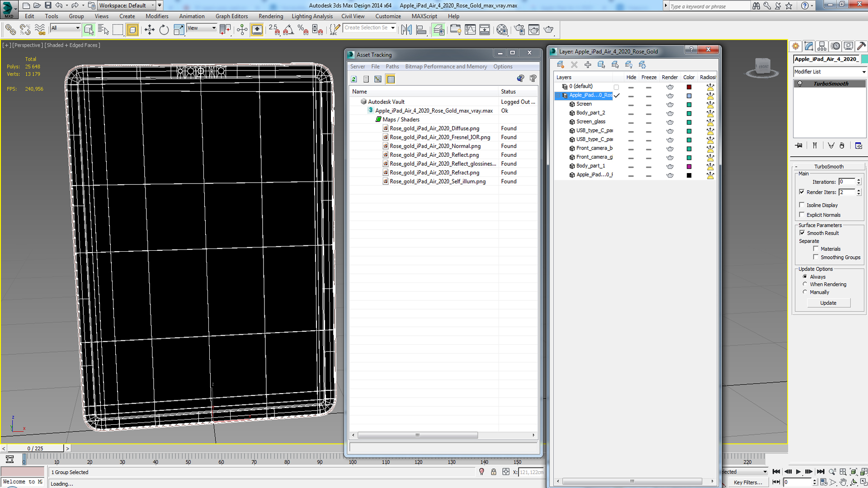
Task: Increase the Iterations spinner value
Action: [859, 180]
